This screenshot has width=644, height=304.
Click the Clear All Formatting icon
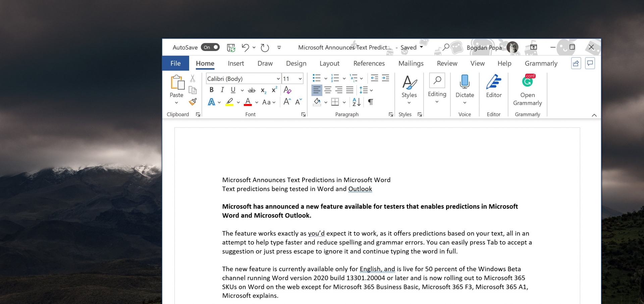pyautogui.click(x=287, y=90)
